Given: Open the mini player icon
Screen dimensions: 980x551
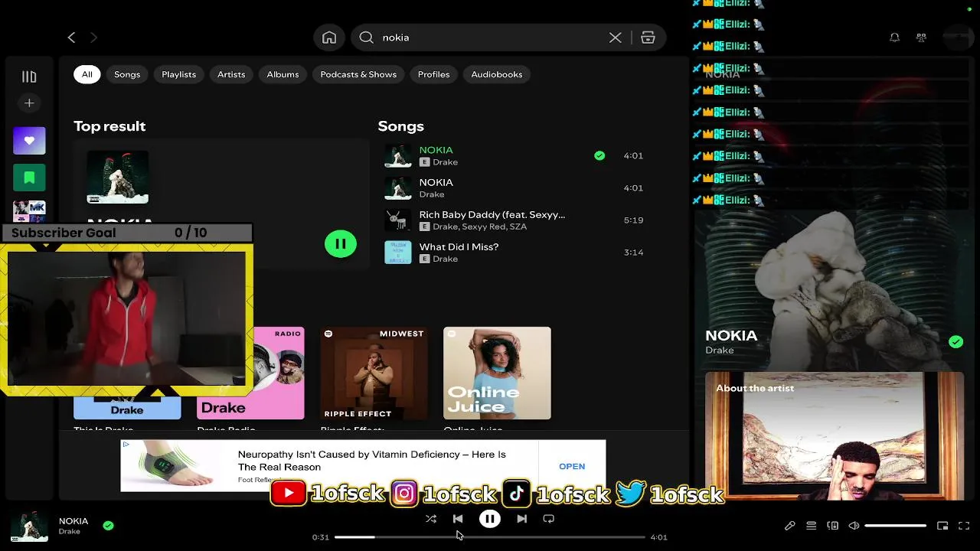Looking at the screenshot, I should [942, 526].
